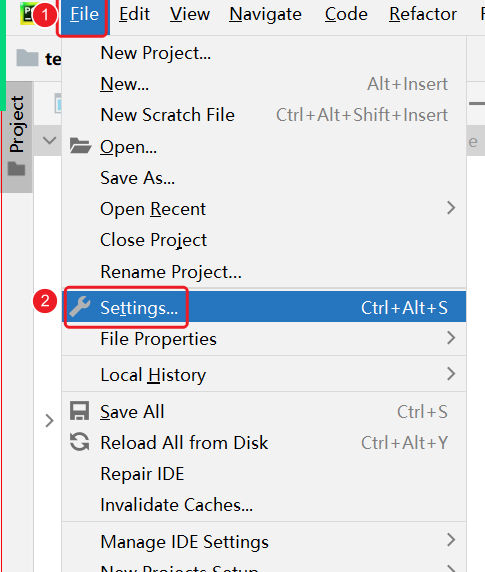The image size is (485, 572).
Task: Expand the Manage IDE Settings submenu arrow
Action: (x=451, y=540)
